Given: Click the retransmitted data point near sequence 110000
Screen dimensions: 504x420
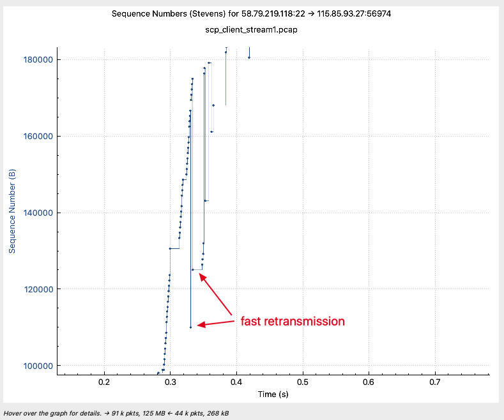Looking at the screenshot, I should tap(190, 327).
